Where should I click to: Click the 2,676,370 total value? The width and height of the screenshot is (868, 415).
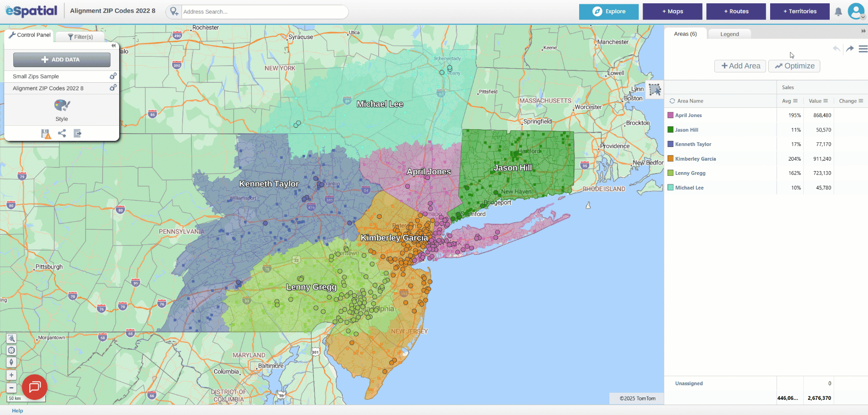(819, 398)
